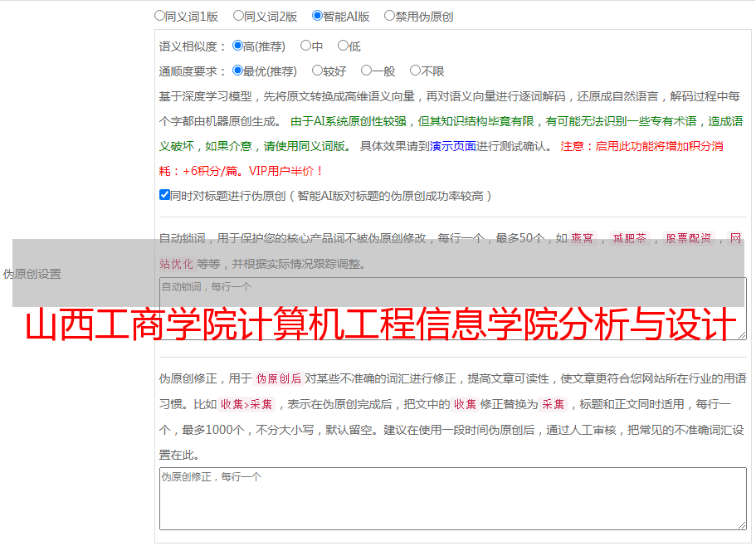This screenshot has width=756, height=546.
Task: Click the 伪原创修正 textarea resize handle
Action: click(x=742, y=525)
